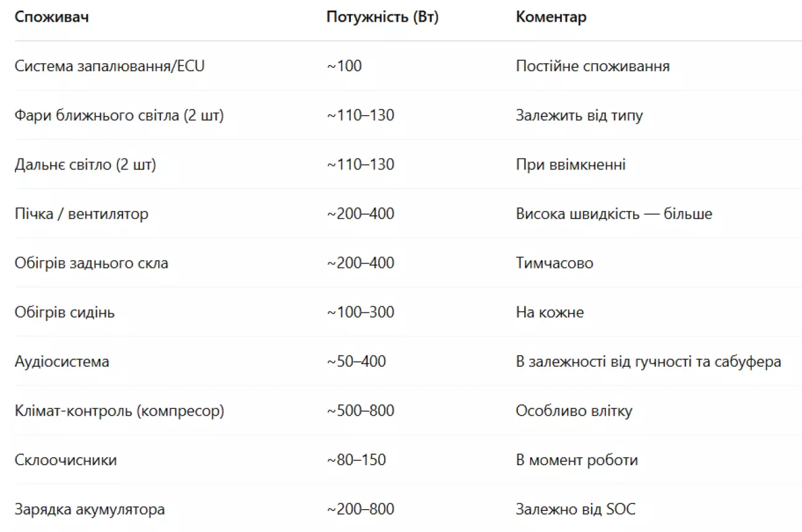Click the Дальнє світло (2 шт) cell
The width and height of the screenshot is (802, 532).
tap(85, 165)
